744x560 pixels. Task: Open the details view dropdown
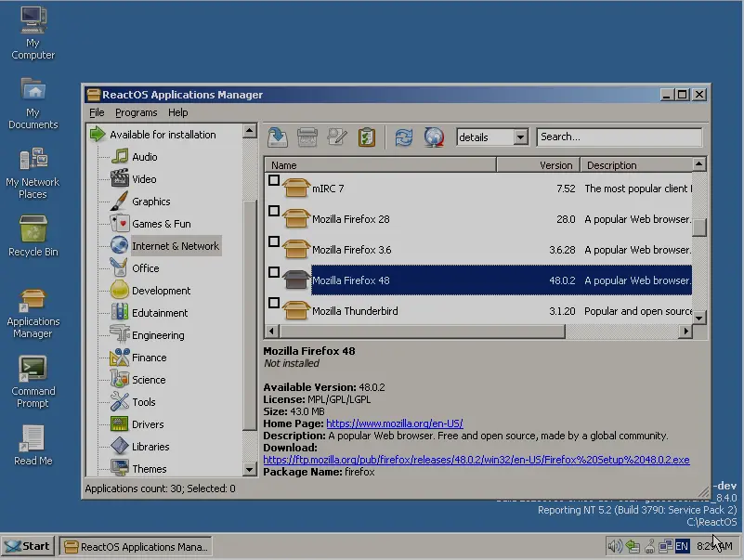tap(520, 137)
